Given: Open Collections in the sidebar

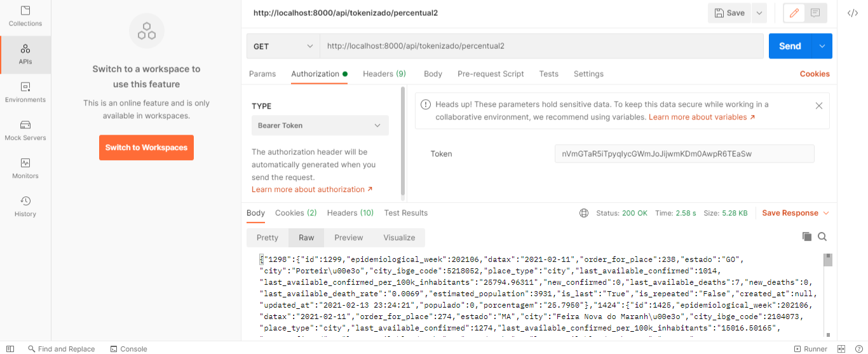Looking at the screenshot, I should pos(25,17).
